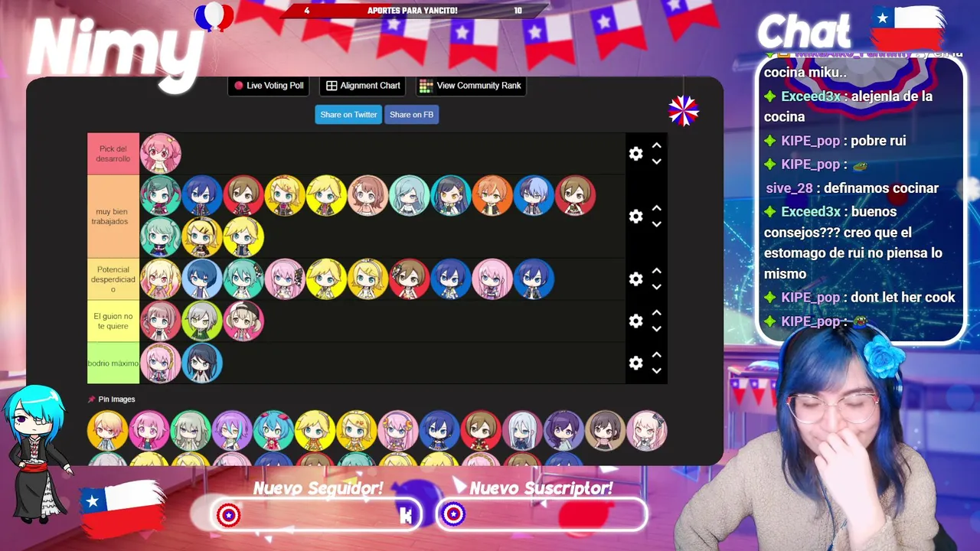This screenshot has width=980, height=551.
Task: Click chat message 'alejenla de la cocina'
Action: tap(848, 106)
